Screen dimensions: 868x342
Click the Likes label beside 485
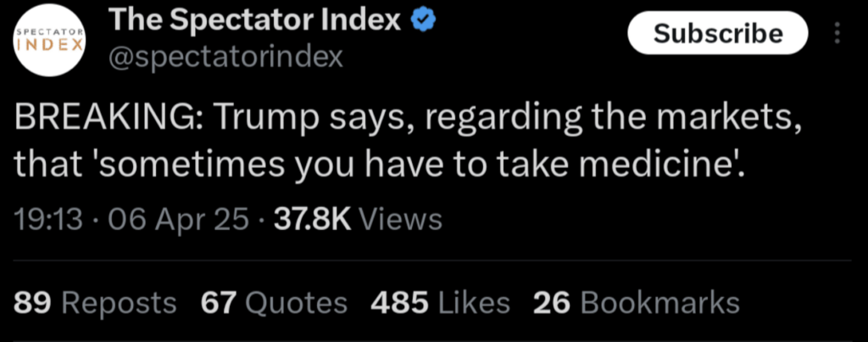(x=473, y=303)
